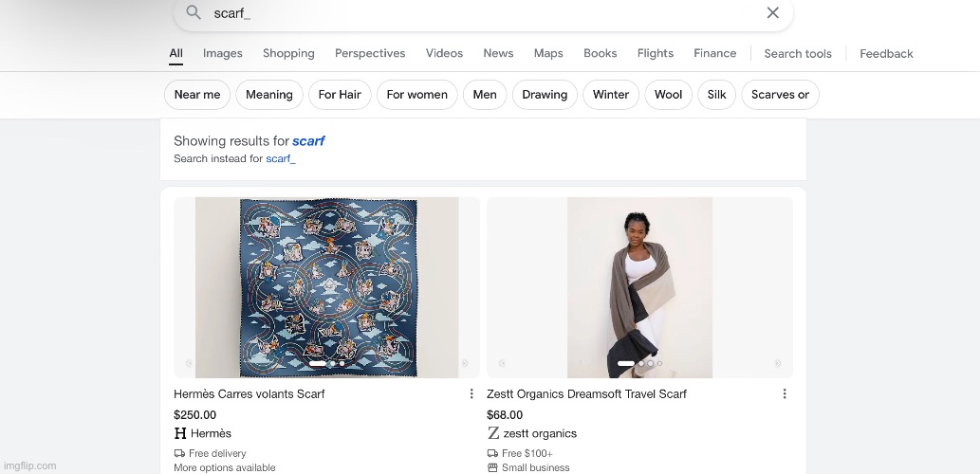Show next image of Zestt travel scarf
The height and width of the screenshot is (474, 980).
(x=778, y=363)
